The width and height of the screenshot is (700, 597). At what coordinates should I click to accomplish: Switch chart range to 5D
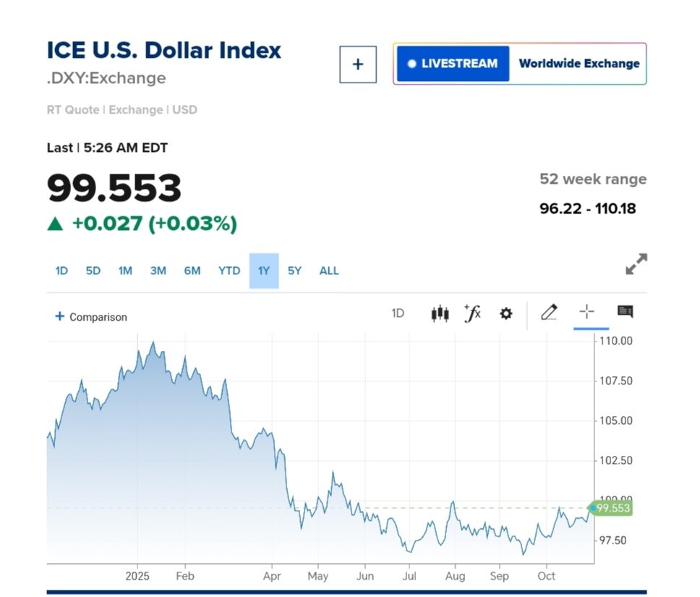tap(93, 271)
